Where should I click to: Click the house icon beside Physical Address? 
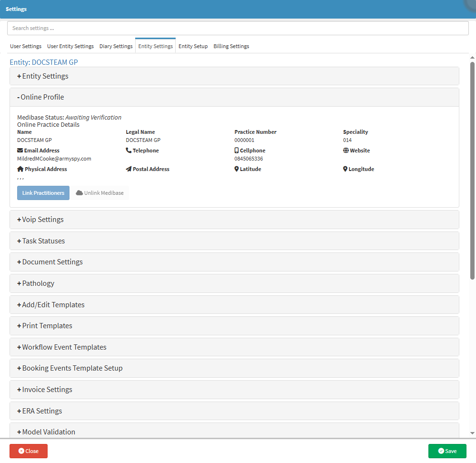(x=20, y=169)
